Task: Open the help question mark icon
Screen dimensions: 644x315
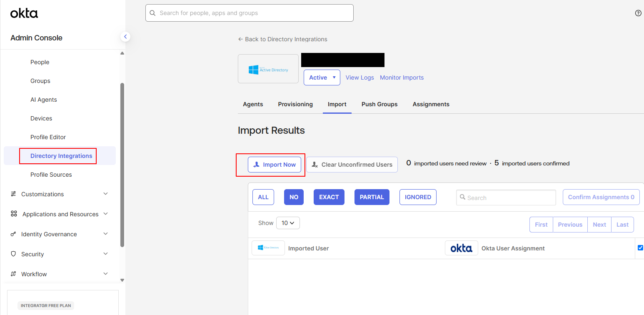Action: tap(638, 13)
